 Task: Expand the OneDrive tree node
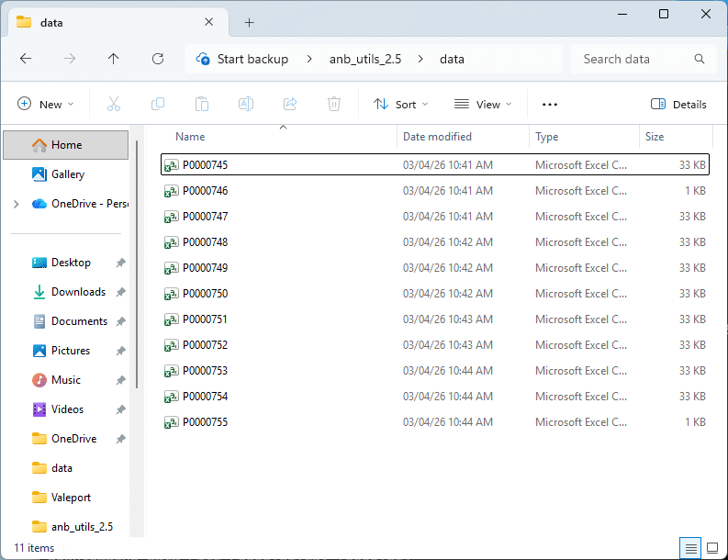point(16,204)
